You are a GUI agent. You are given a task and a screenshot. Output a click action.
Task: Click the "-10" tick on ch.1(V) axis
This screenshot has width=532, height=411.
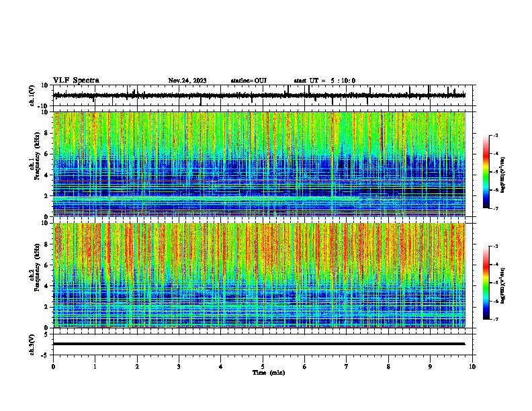pyautogui.click(x=44, y=106)
